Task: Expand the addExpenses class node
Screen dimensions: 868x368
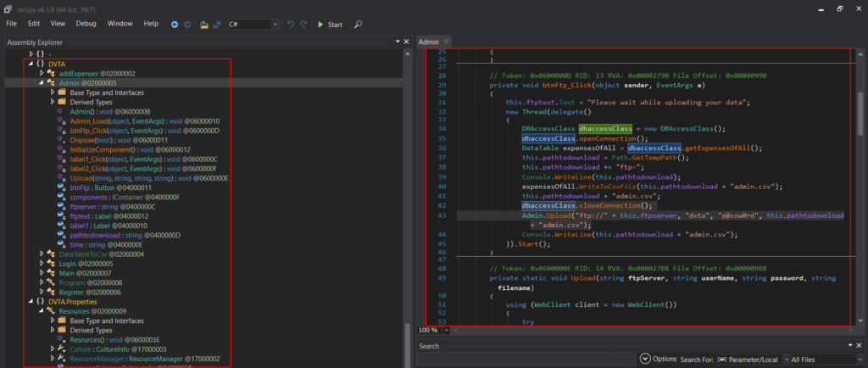Action: (x=42, y=74)
